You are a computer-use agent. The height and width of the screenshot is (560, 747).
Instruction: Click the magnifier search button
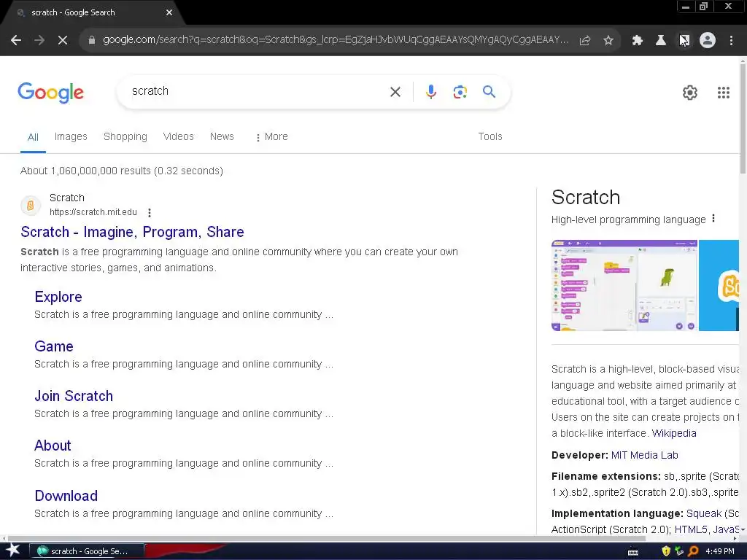[x=489, y=91]
